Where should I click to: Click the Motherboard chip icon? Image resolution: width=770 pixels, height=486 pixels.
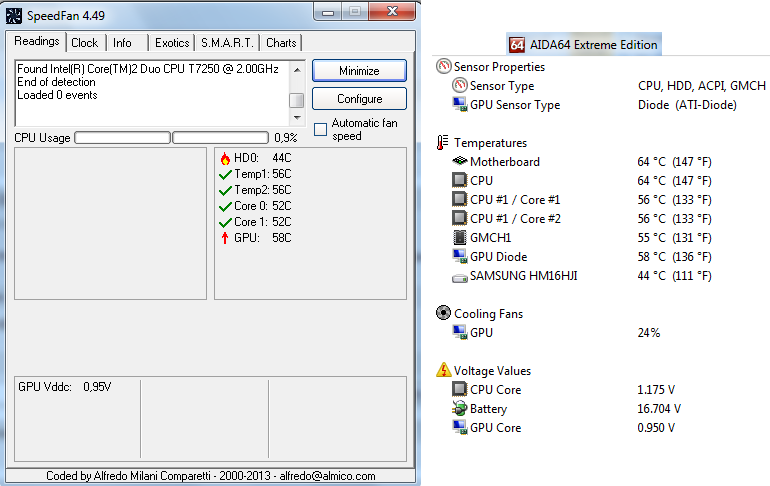pyautogui.click(x=460, y=161)
